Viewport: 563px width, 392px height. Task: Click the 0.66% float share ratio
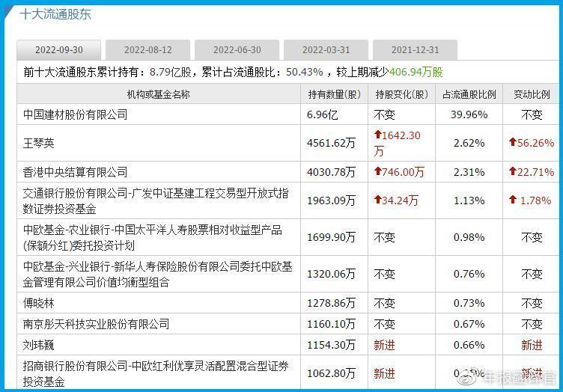469,345
